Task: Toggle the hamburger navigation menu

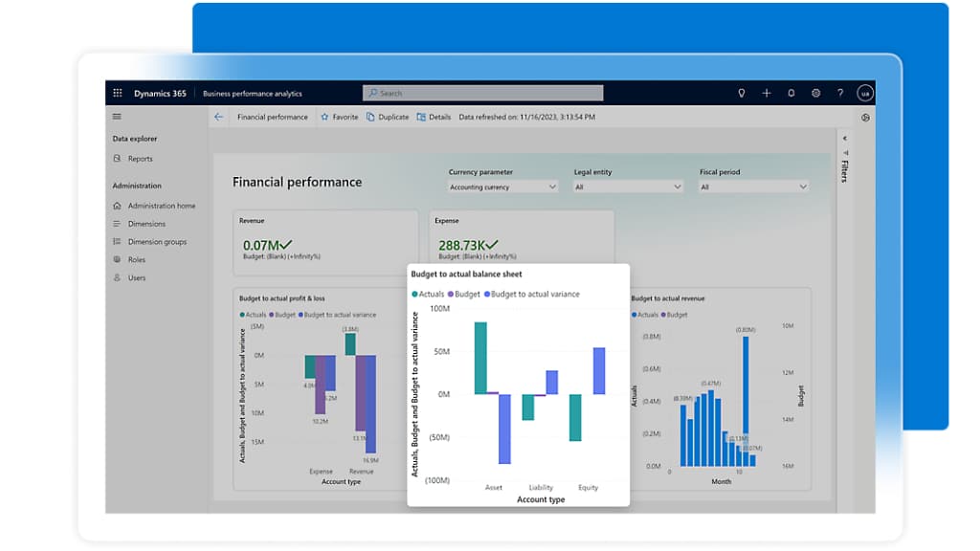Action: 118,117
